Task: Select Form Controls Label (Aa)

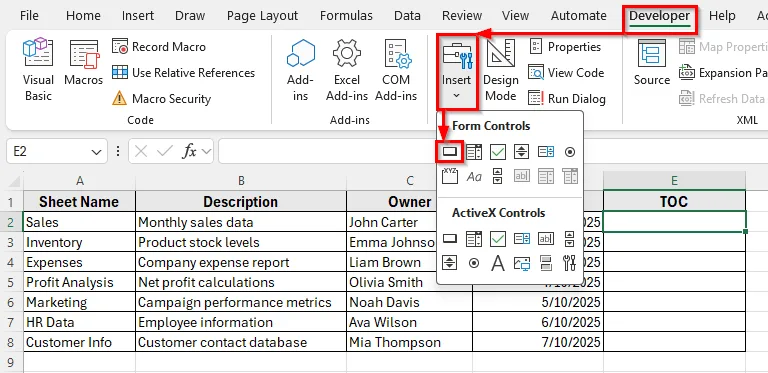Action: (x=474, y=176)
